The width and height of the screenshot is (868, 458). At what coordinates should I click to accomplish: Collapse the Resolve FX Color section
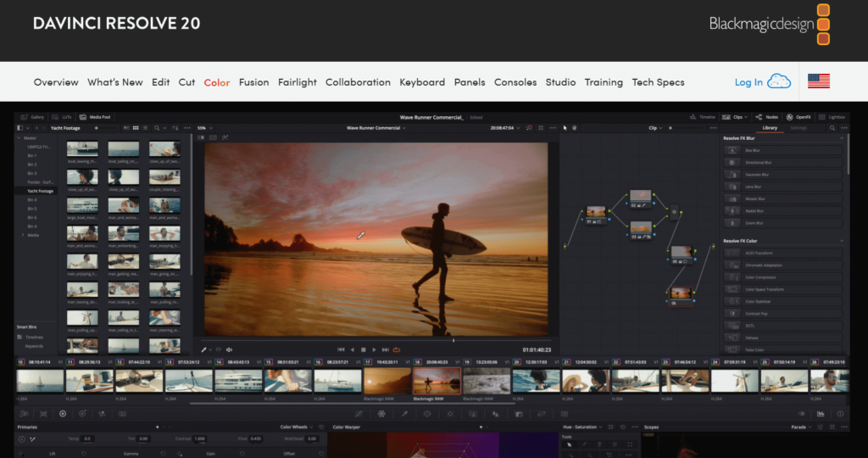coord(842,241)
